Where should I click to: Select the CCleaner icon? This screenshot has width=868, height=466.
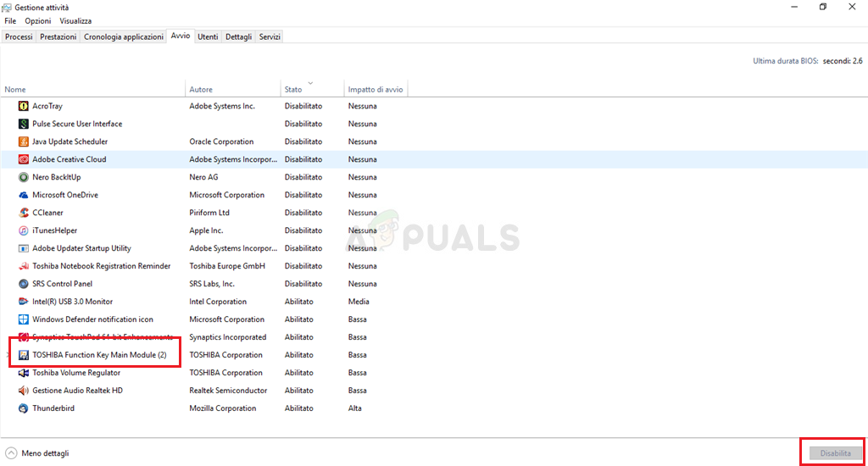click(x=23, y=213)
